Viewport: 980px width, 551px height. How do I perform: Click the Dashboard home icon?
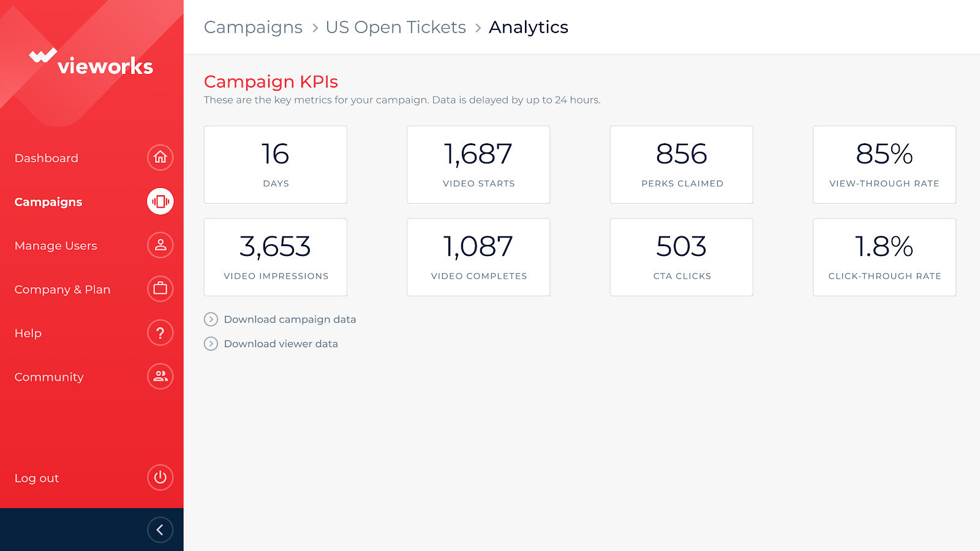160,158
